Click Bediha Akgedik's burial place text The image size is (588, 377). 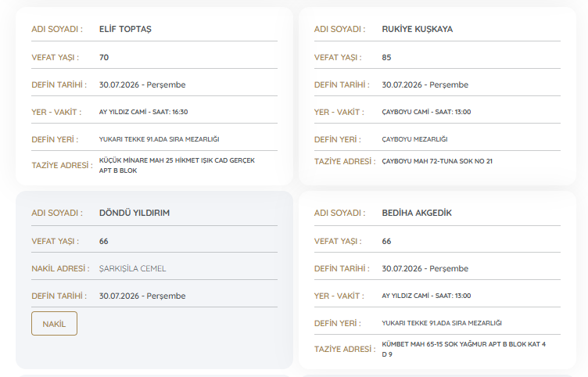pos(442,323)
